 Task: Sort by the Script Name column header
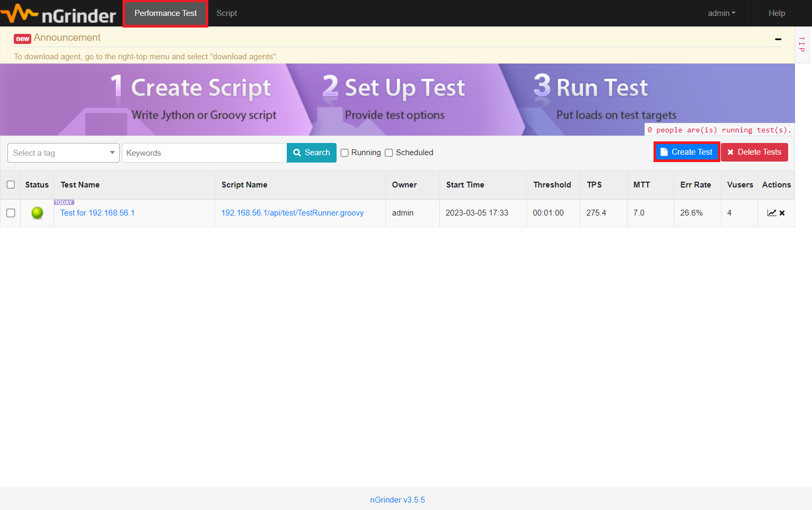tap(244, 185)
